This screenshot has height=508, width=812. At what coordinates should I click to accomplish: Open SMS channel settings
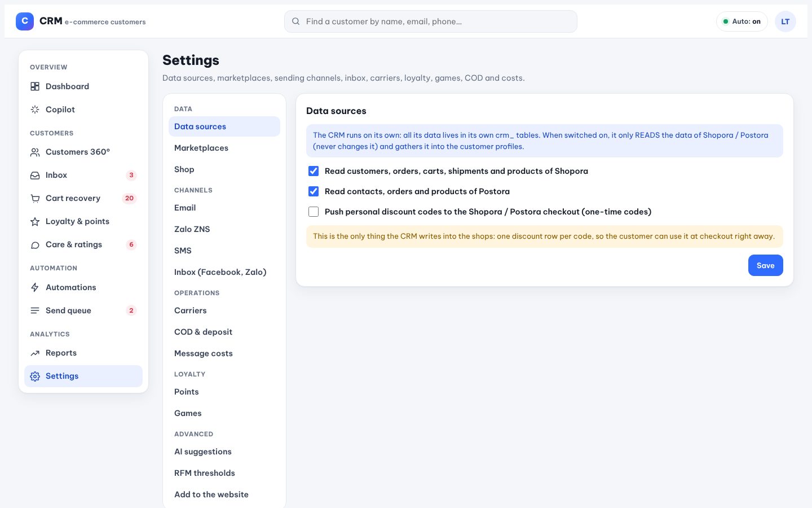[224, 251]
